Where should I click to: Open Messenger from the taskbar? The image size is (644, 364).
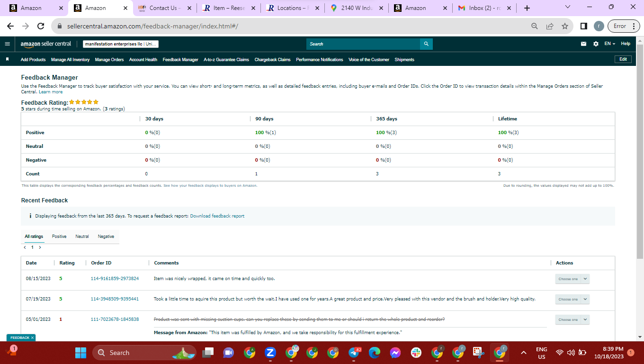point(395,353)
